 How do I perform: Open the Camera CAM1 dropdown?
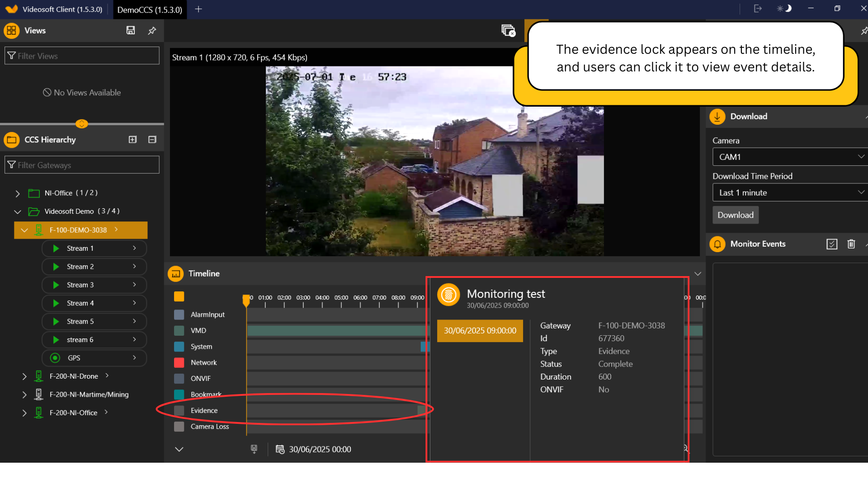pos(790,157)
